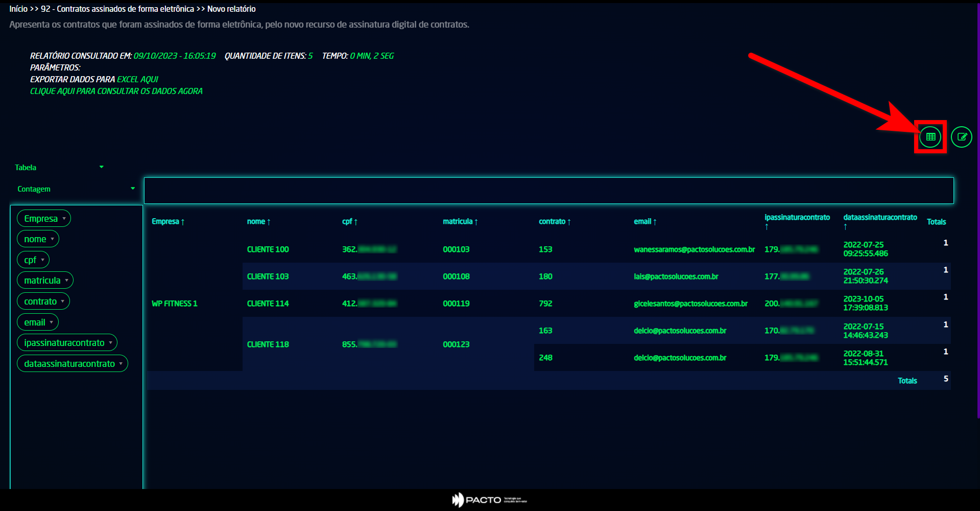Open the cpf field filter
Viewport: 980px width, 511px height.
[42, 260]
